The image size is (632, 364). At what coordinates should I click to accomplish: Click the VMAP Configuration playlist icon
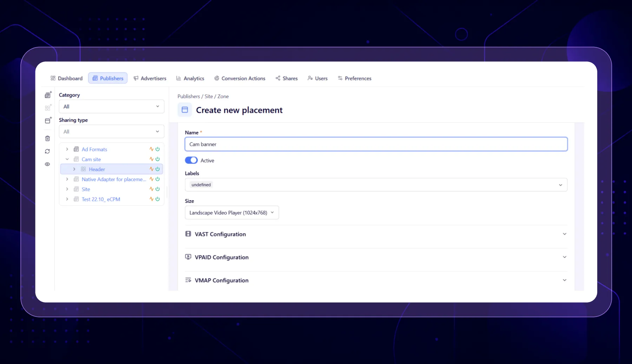click(188, 280)
